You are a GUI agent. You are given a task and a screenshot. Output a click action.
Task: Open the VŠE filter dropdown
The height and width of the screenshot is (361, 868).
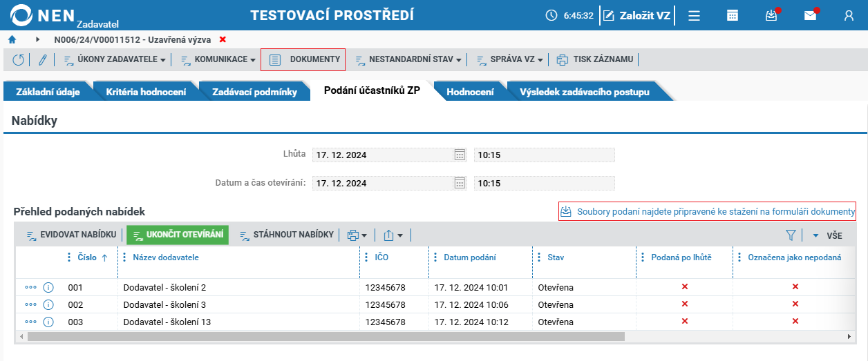tap(827, 235)
